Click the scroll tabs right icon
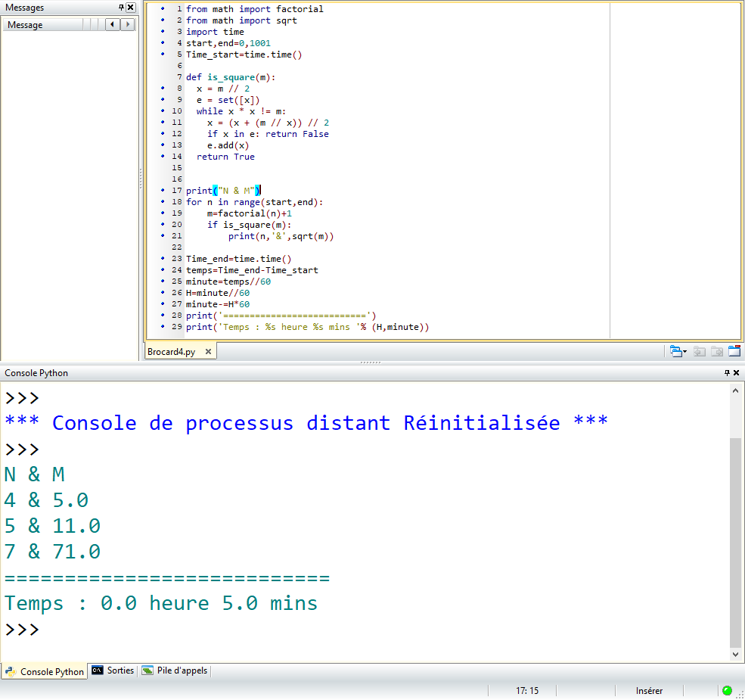 716,351
